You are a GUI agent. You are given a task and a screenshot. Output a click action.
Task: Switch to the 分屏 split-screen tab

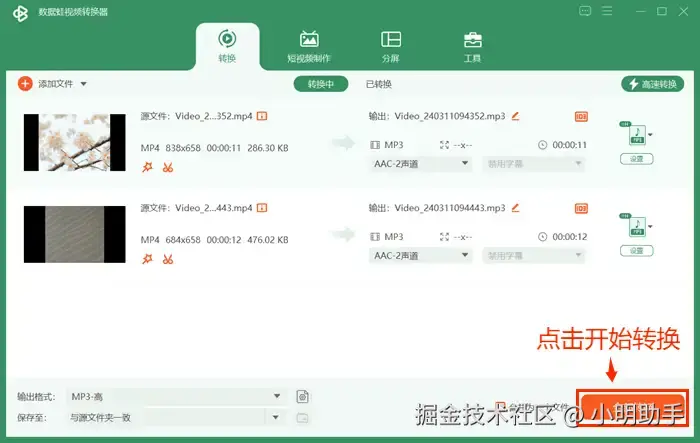click(x=391, y=47)
